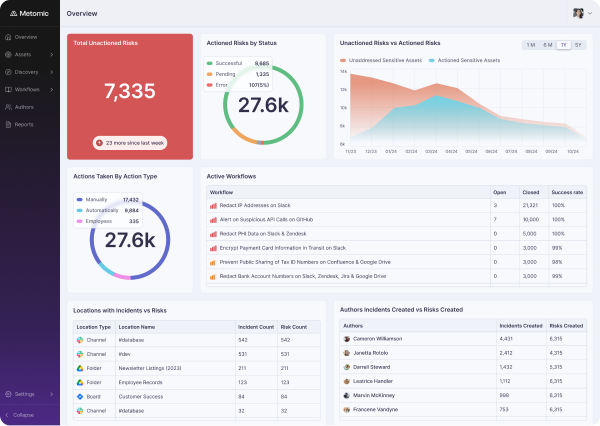Click the 23 more since last week badge
This screenshot has height=426, width=600.
pos(130,143)
